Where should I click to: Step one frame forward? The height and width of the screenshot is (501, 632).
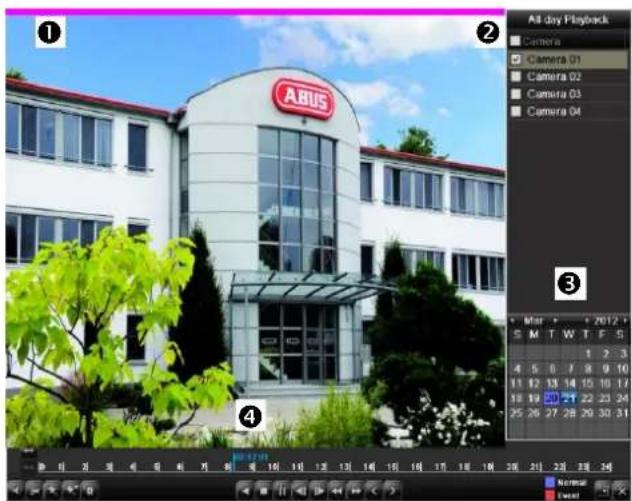point(318,491)
